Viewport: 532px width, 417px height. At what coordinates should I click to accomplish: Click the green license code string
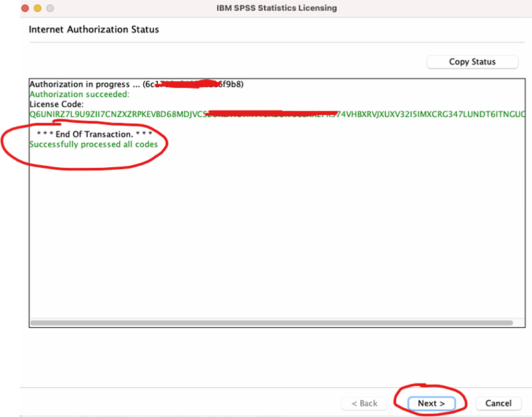(x=277, y=114)
